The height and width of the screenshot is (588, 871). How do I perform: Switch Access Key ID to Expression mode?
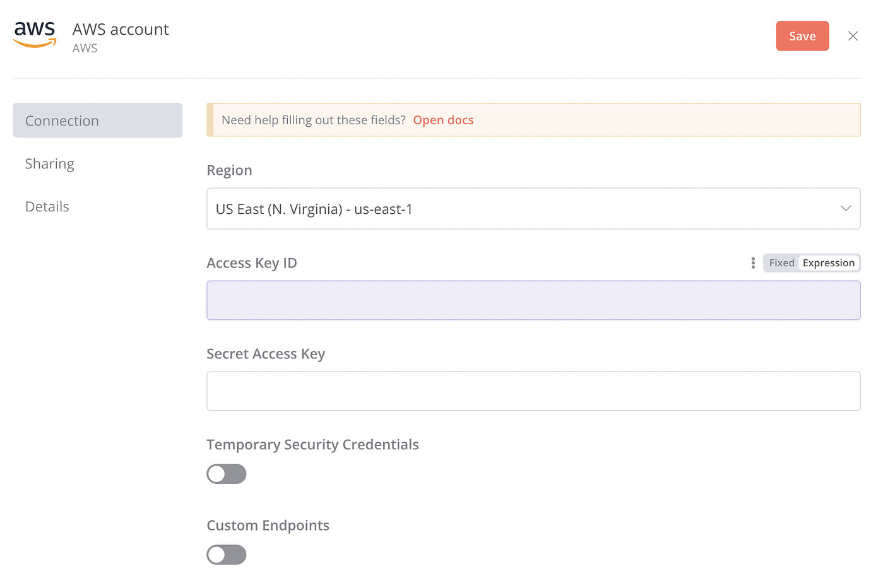click(x=828, y=262)
